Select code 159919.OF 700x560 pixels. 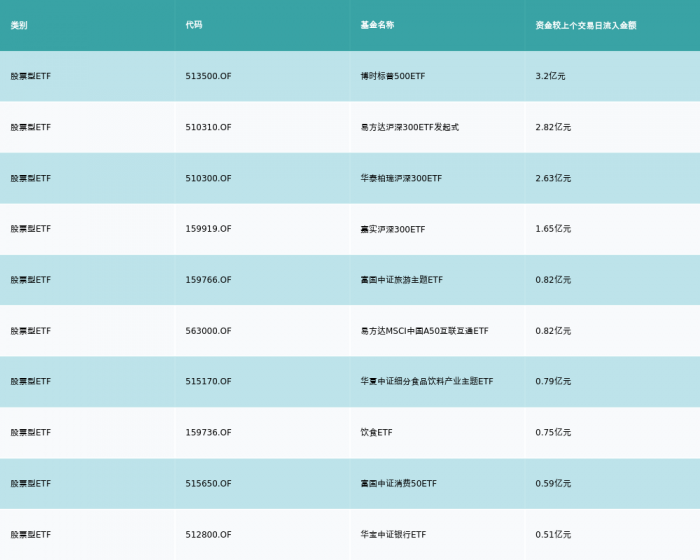208,229
